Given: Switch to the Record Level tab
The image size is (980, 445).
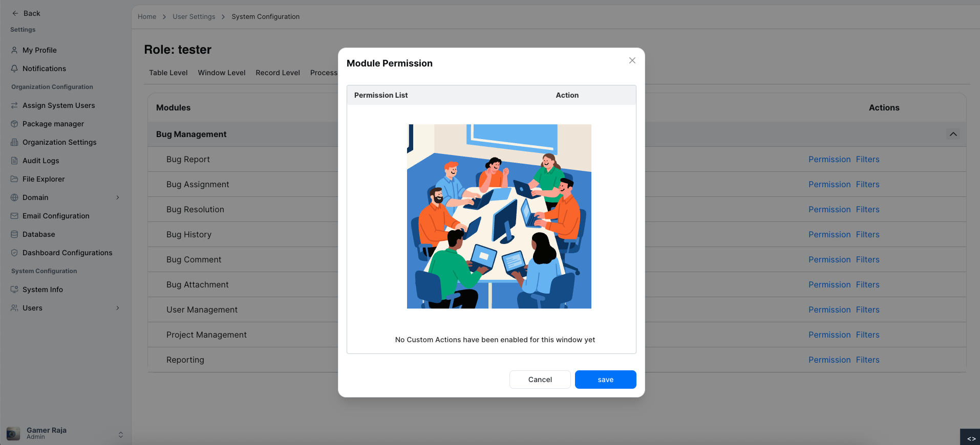Looking at the screenshot, I should point(278,73).
